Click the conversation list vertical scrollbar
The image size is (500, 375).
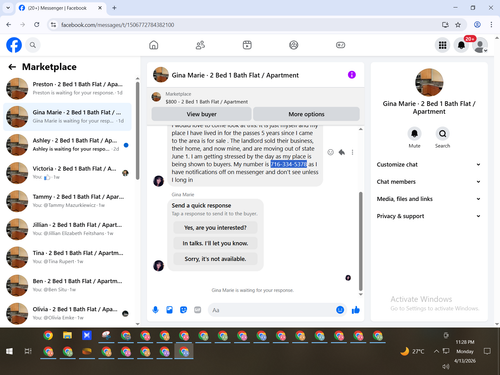pyautogui.click(x=138, y=130)
